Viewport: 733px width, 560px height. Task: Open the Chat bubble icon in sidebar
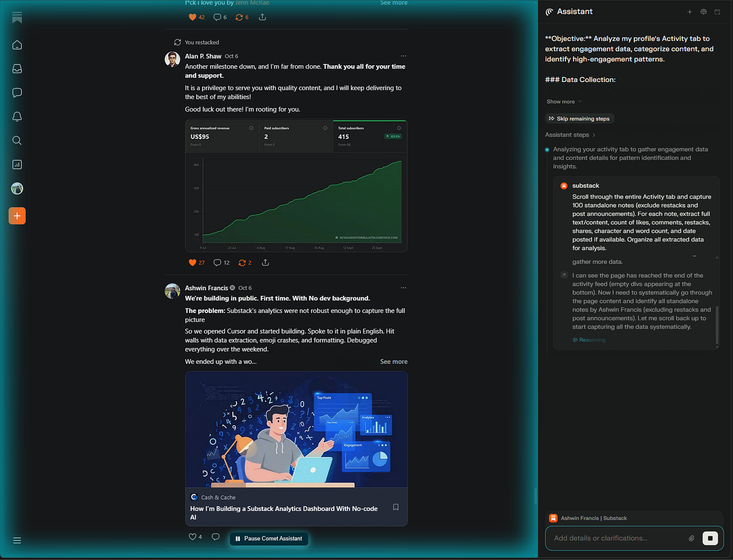pos(17,93)
